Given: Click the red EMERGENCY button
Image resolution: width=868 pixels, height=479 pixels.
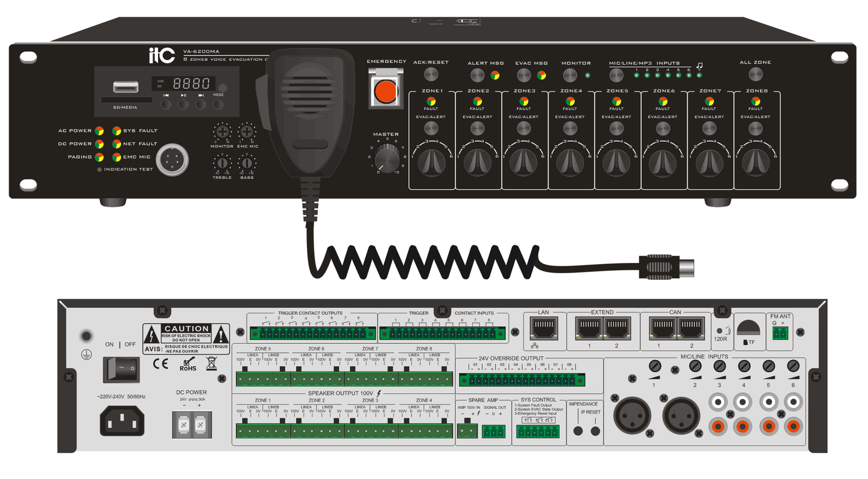Looking at the screenshot, I should 385,91.
